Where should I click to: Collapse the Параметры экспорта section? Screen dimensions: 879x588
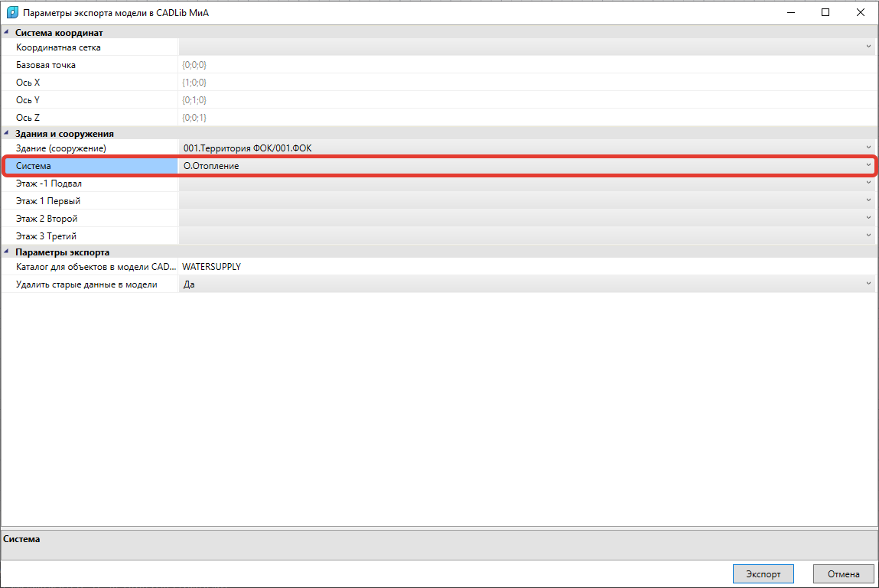tap(6, 252)
